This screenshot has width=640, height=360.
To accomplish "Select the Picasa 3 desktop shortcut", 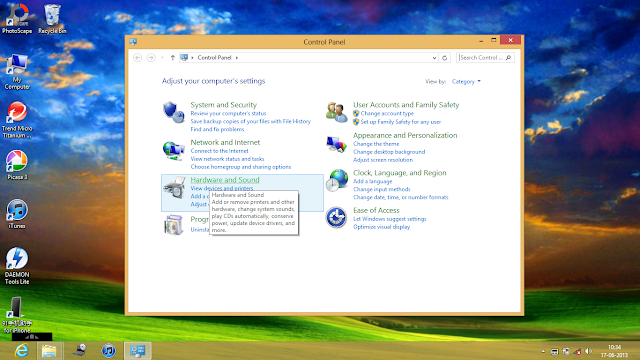I will click(x=17, y=165).
